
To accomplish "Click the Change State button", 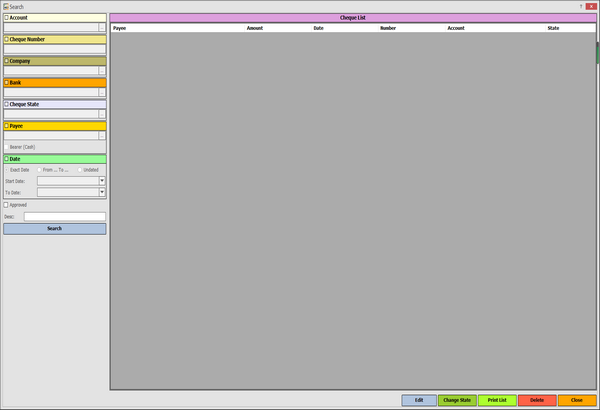I will tap(457, 400).
